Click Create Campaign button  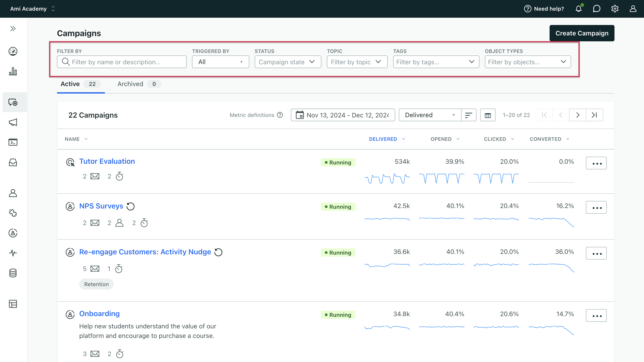click(x=582, y=33)
